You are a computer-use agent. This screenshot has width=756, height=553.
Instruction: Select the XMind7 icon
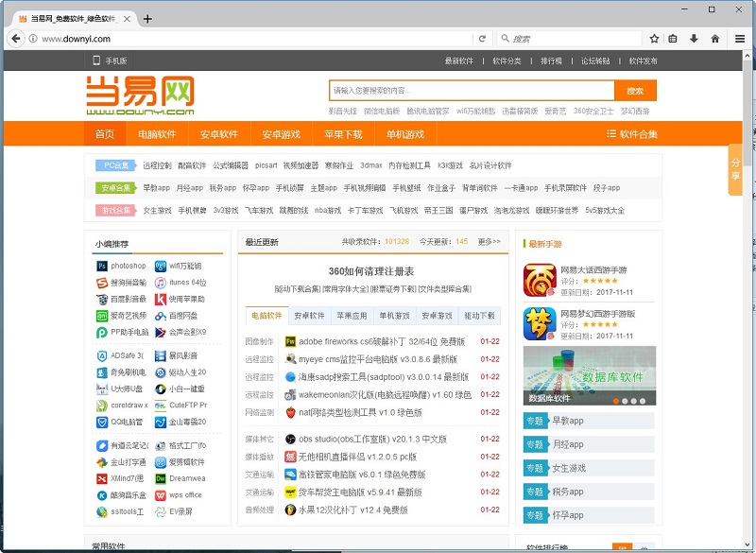click(x=101, y=480)
